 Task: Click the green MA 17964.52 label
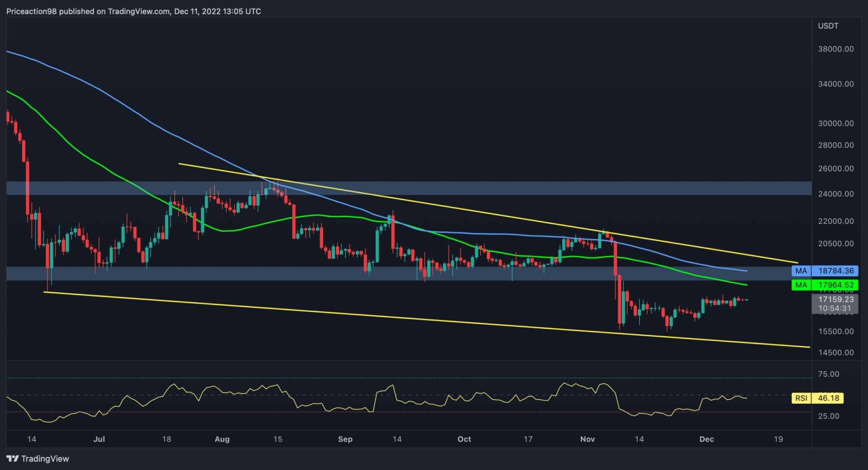pos(824,285)
